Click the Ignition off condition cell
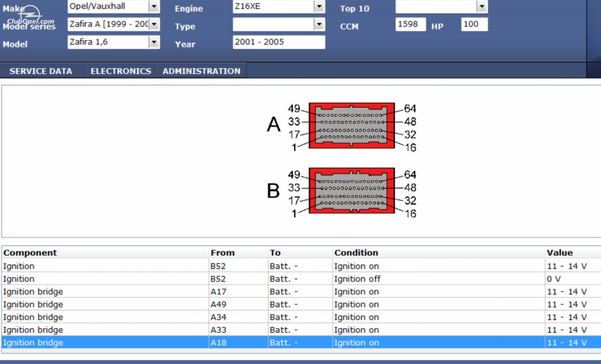Image resolution: width=601 pixels, height=364 pixels. pyautogui.click(x=439, y=279)
